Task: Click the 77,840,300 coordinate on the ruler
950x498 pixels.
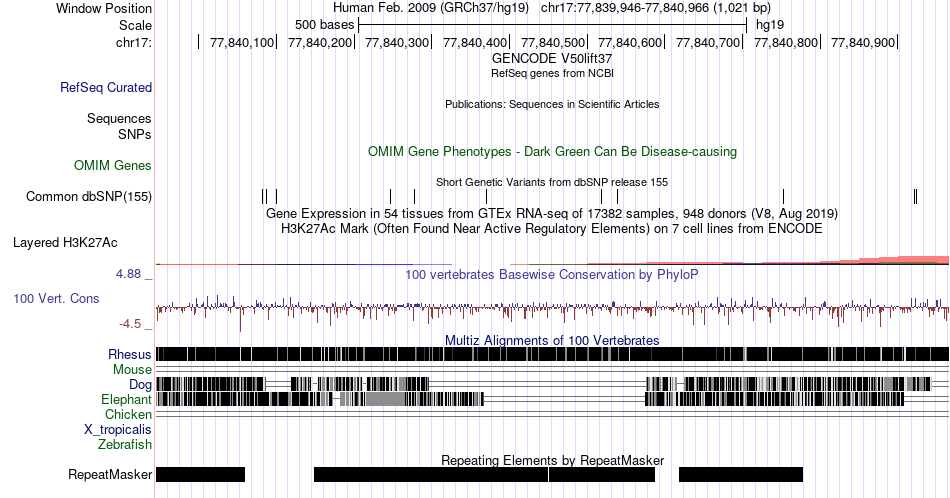Action: (397, 42)
